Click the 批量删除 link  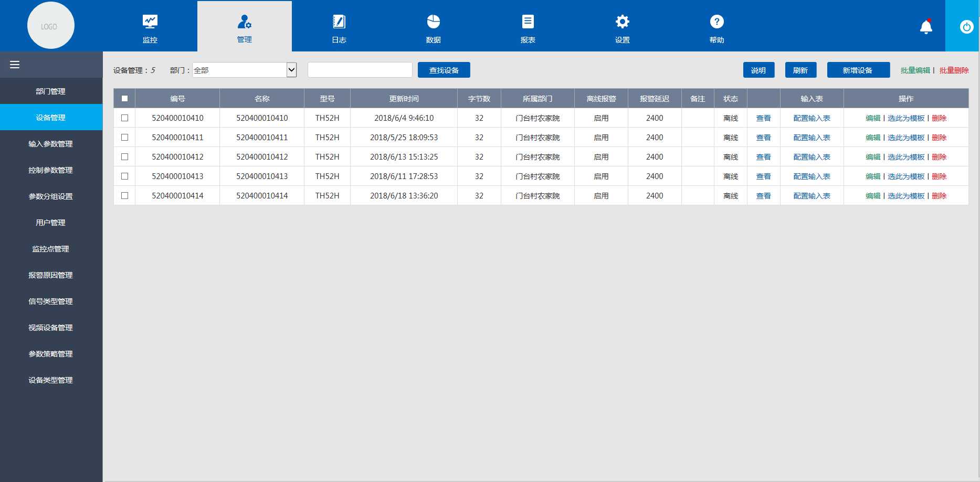click(x=954, y=70)
